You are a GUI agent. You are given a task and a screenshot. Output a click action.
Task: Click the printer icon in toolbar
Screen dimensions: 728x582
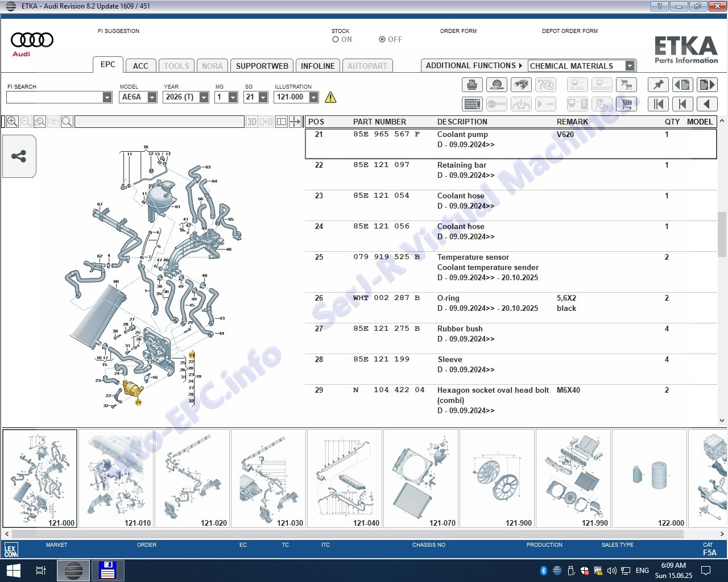[472, 85]
